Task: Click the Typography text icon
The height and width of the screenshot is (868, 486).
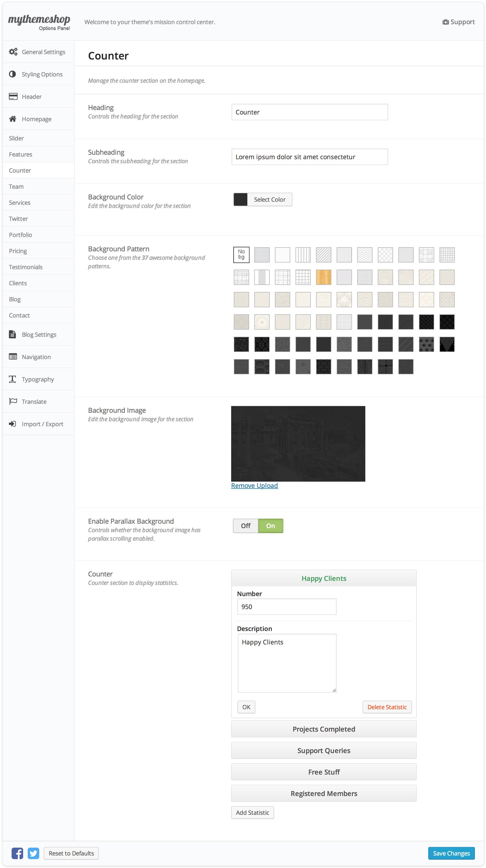Action: pyautogui.click(x=12, y=379)
